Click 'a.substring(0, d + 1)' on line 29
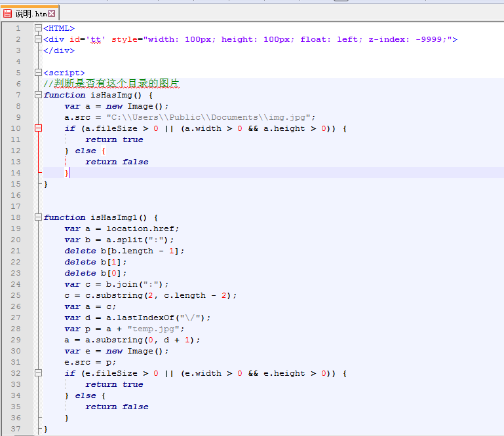 click(x=140, y=340)
